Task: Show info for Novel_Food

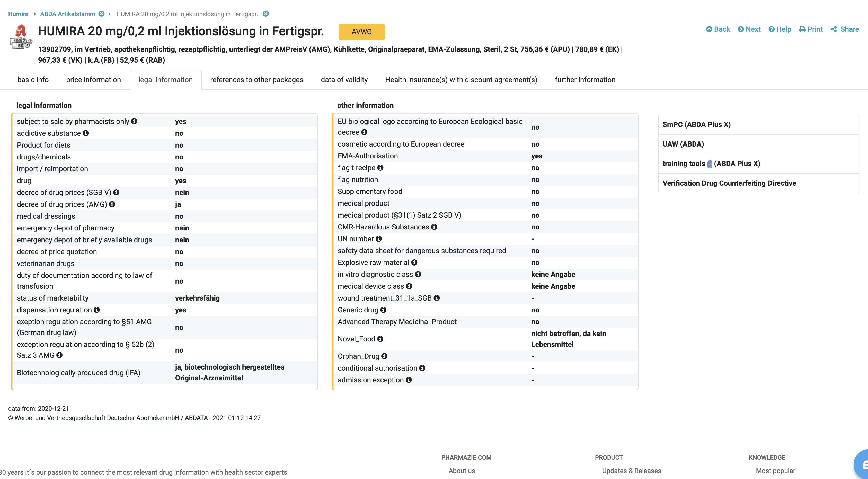Action: (x=380, y=339)
